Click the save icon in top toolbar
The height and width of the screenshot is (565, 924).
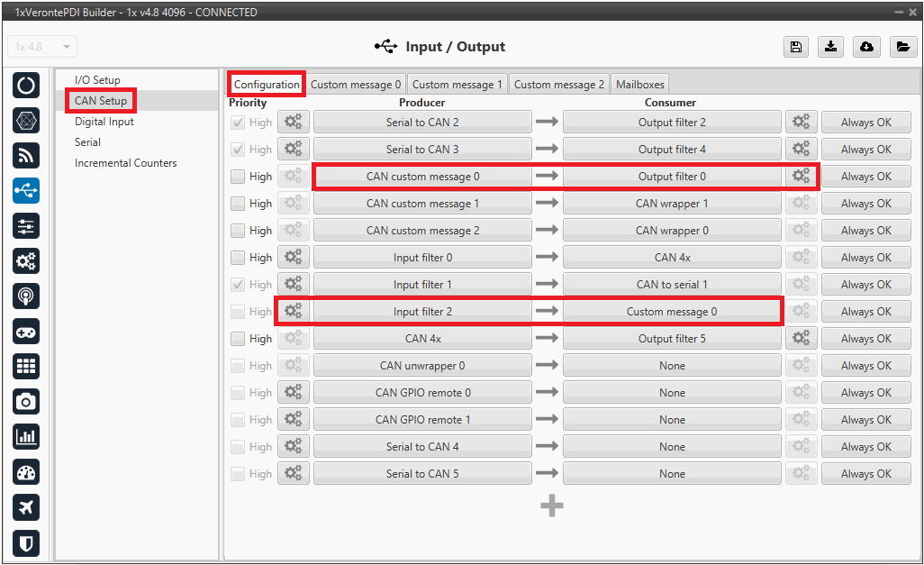pyautogui.click(x=796, y=47)
